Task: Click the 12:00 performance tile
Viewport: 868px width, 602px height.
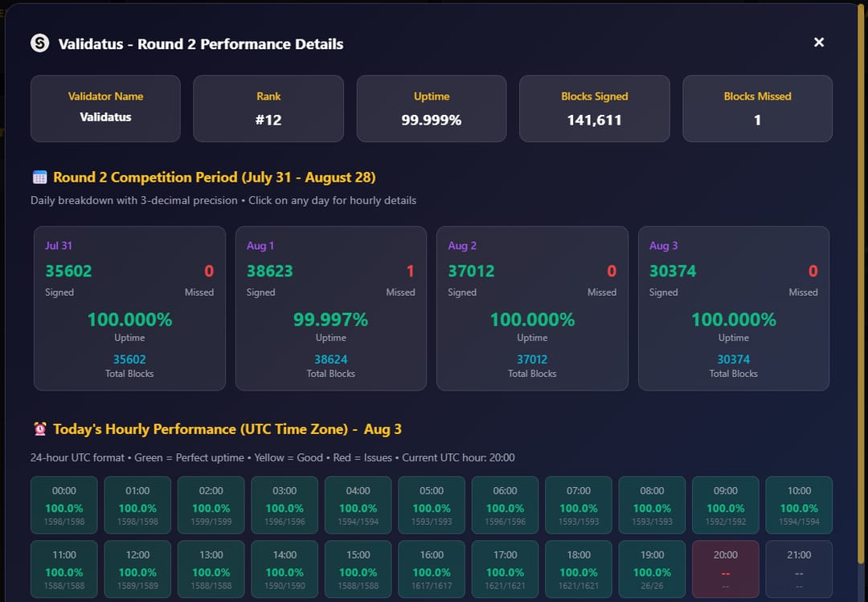Action: click(x=137, y=569)
